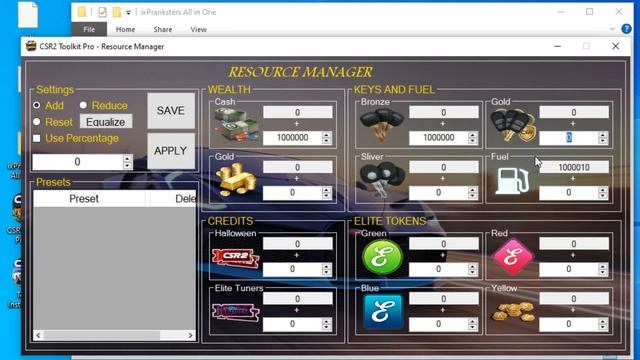Open the Home tab in Explorer
640x360 pixels.
(x=125, y=29)
